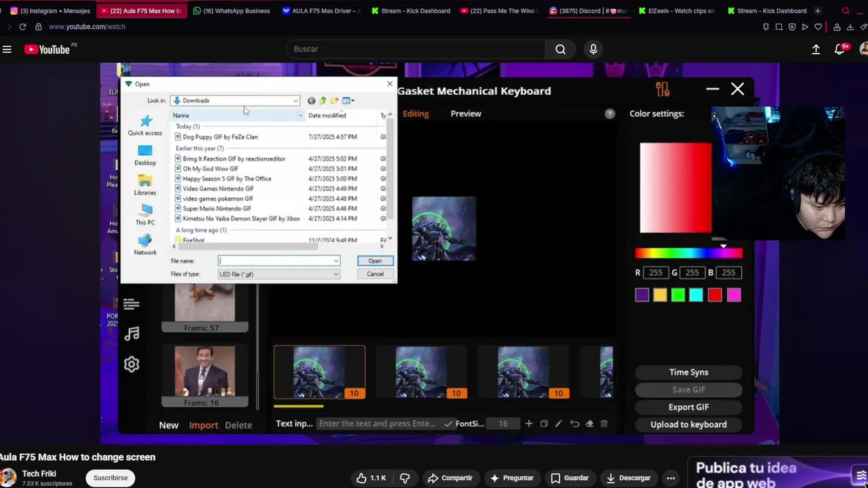Click the undo arrow icon
This screenshot has height=488, width=868.
[x=574, y=424]
